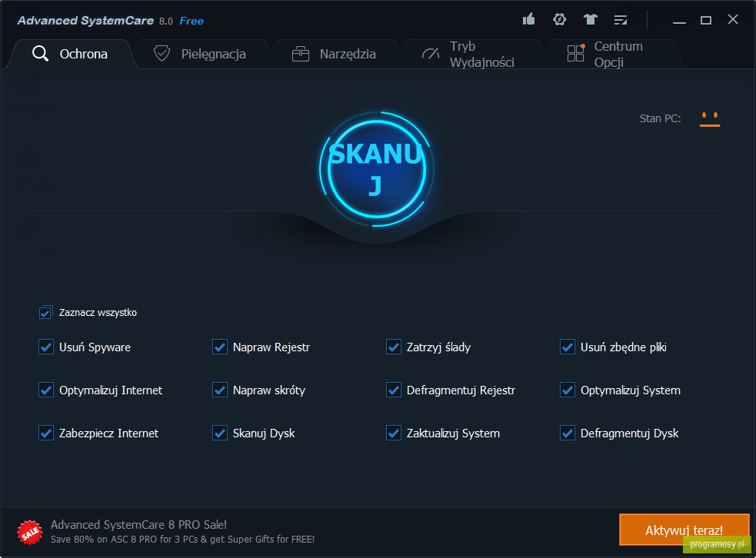Image resolution: width=756 pixels, height=558 pixels.
Task: Toggle Optymalizuj System checkbox
Action: pyautogui.click(x=568, y=390)
